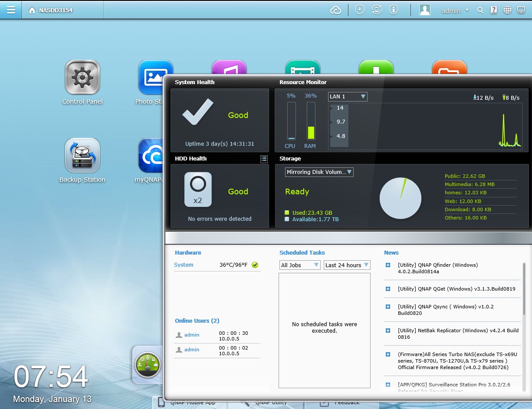This screenshot has height=409, width=532.
Task: Click the NASDD3154 host name in the top bar
Action: coord(56,10)
